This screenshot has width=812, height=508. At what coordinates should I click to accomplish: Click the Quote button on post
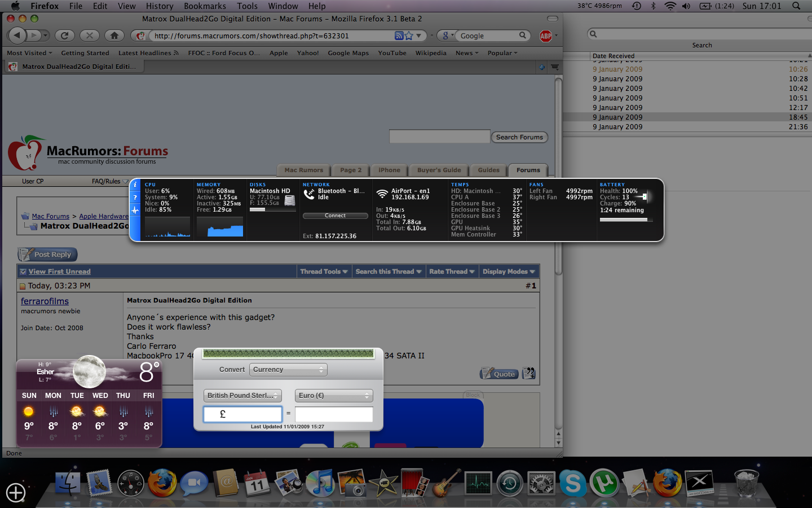tap(499, 374)
